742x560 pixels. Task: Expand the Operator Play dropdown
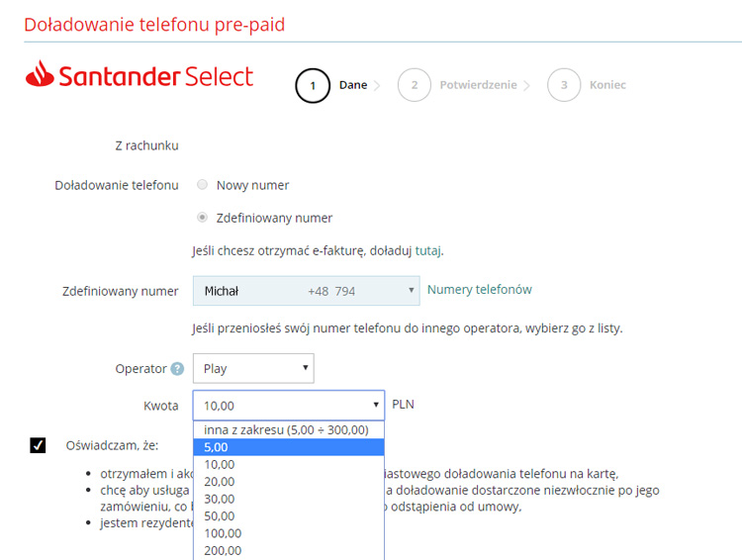(x=253, y=369)
